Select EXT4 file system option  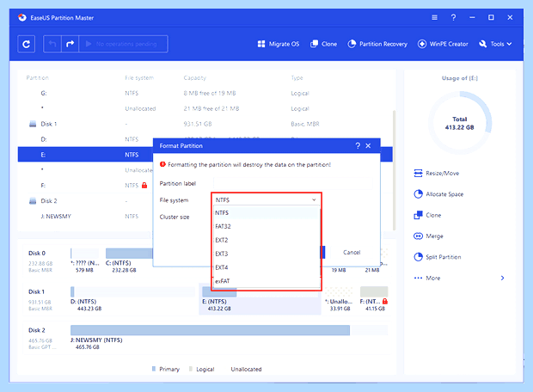click(x=266, y=267)
